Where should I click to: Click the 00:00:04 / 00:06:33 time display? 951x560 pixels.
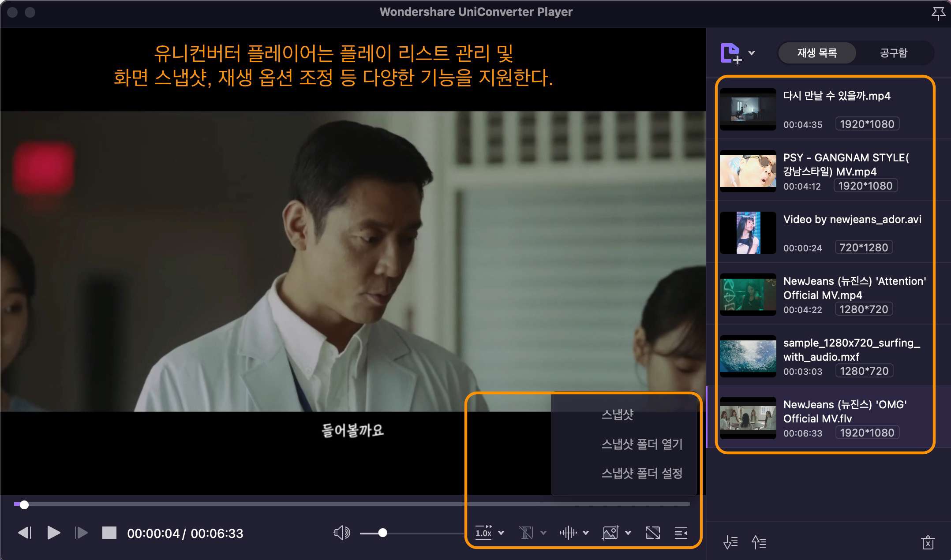click(185, 534)
